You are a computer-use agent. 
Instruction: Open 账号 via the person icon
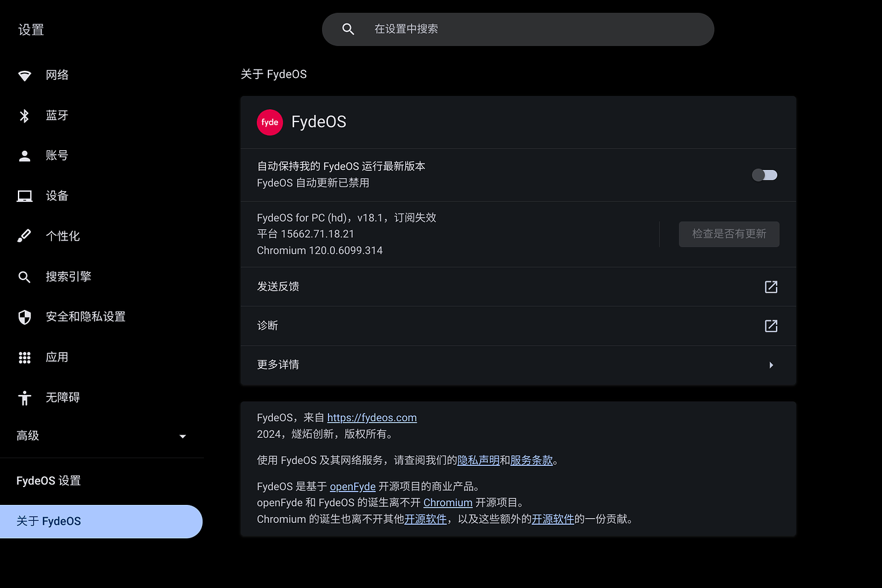[x=24, y=155]
